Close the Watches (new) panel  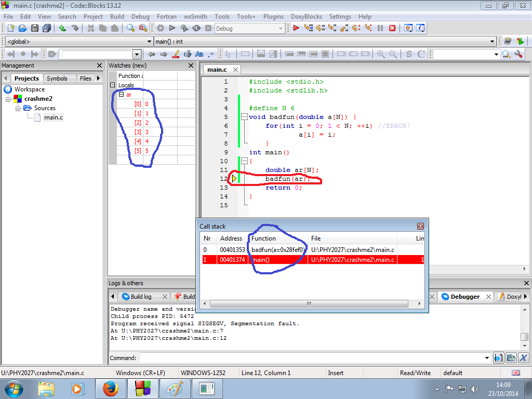(191, 65)
